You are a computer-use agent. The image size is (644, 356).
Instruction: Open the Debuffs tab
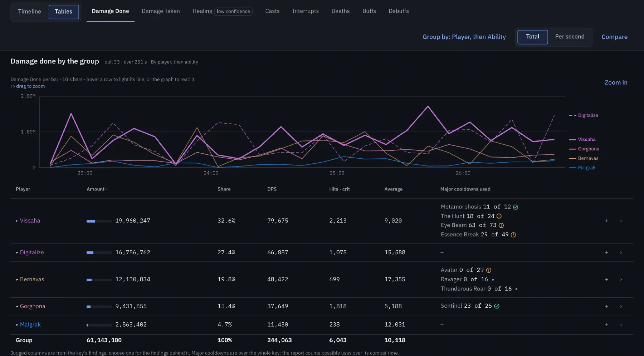click(x=399, y=11)
